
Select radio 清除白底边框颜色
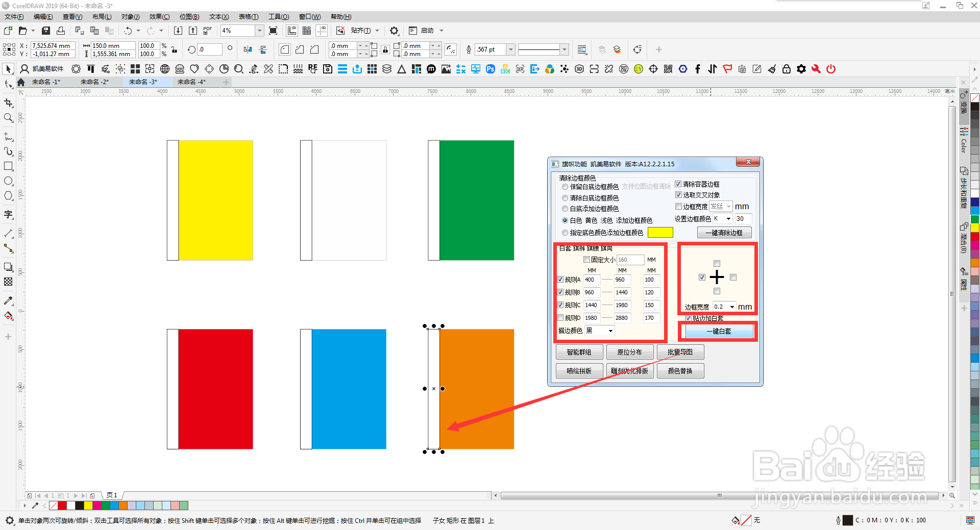[x=565, y=198]
